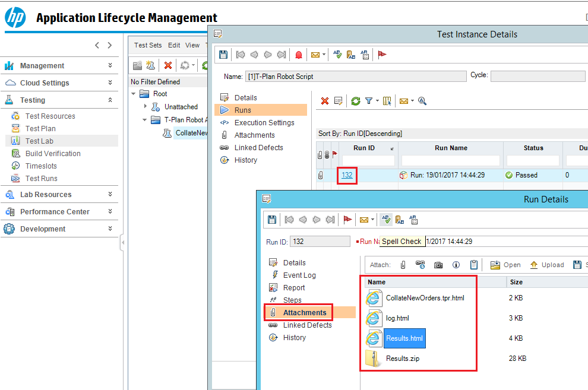Open the Test Sets menu
Viewport: 588px width, 390px height.
(148, 45)
